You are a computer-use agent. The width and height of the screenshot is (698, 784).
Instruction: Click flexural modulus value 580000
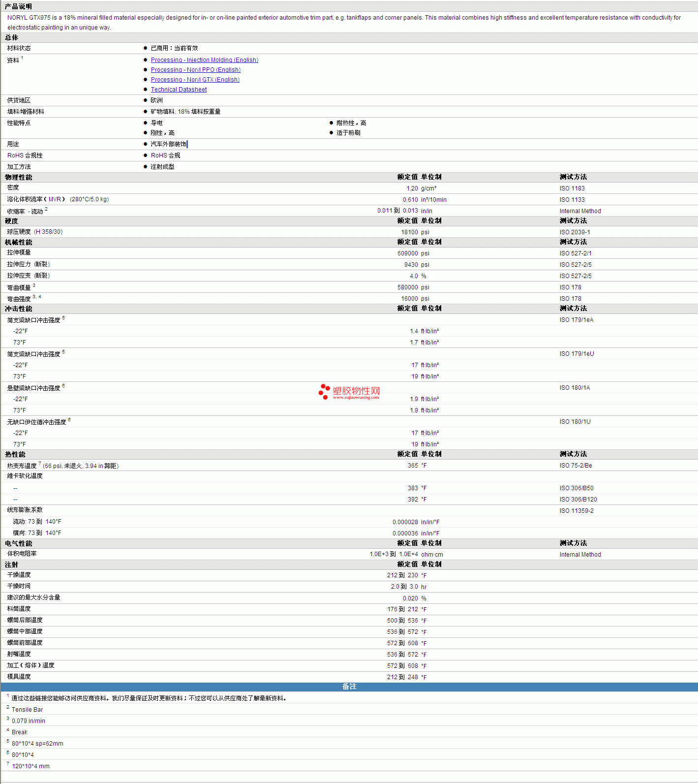pos(408,287)
